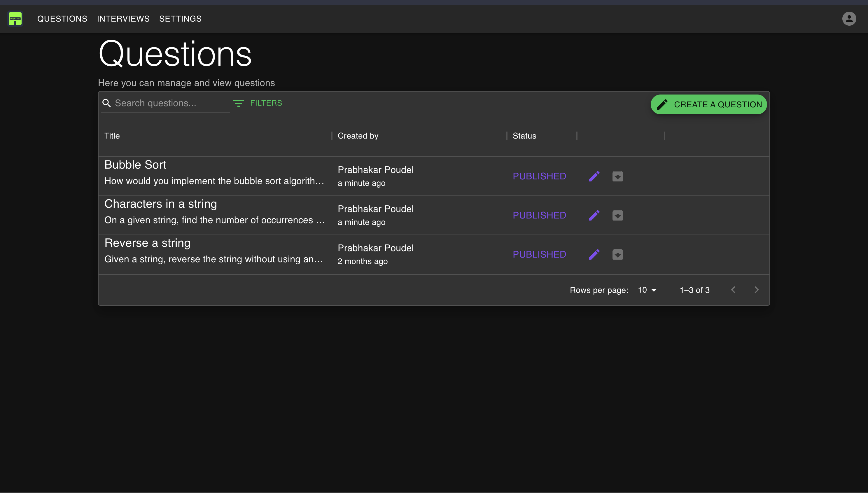Click the '1–3 of 3' pagination text
Viewport: 868px width, 493px height.
695,290
